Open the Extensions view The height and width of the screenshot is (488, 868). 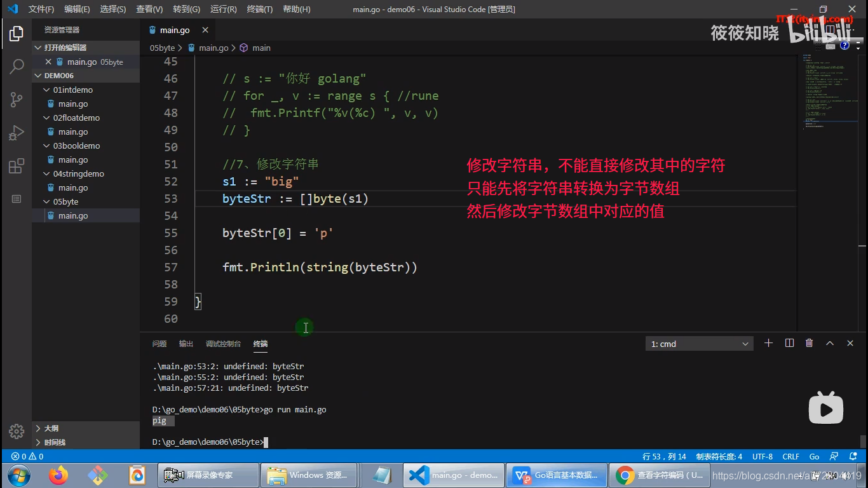17,166
